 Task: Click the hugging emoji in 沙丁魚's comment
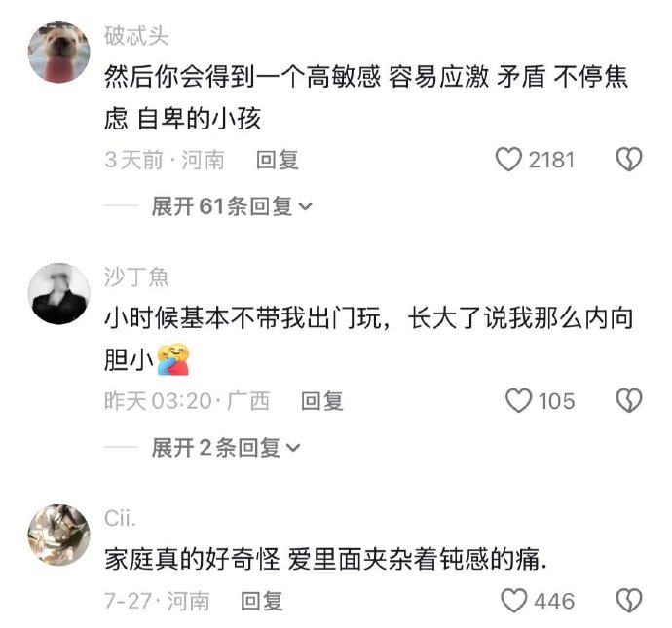[x=173, y=359]
